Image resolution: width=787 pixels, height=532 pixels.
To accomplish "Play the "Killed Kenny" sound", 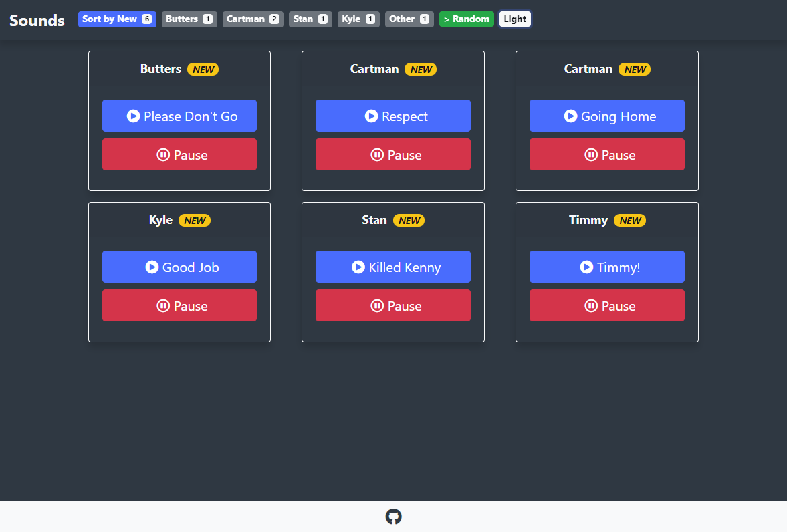I will (393, 267).
